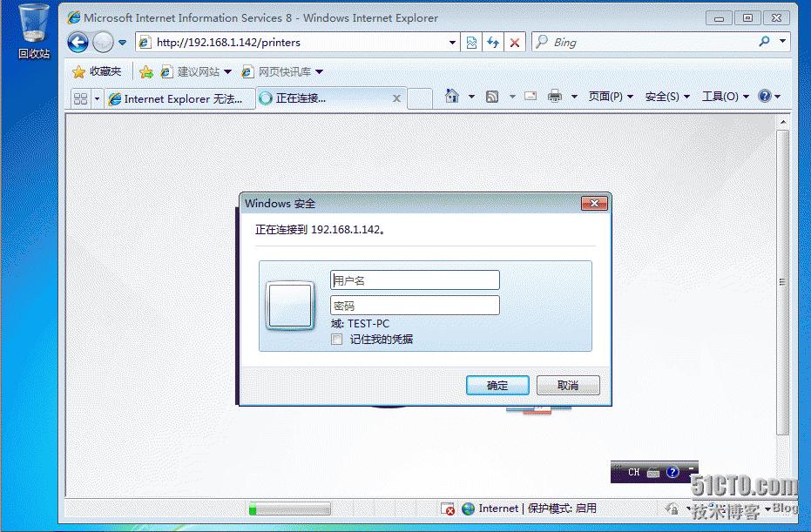The image size is (811, 532).
Task: Open the browser Home page
Action: 451,96
